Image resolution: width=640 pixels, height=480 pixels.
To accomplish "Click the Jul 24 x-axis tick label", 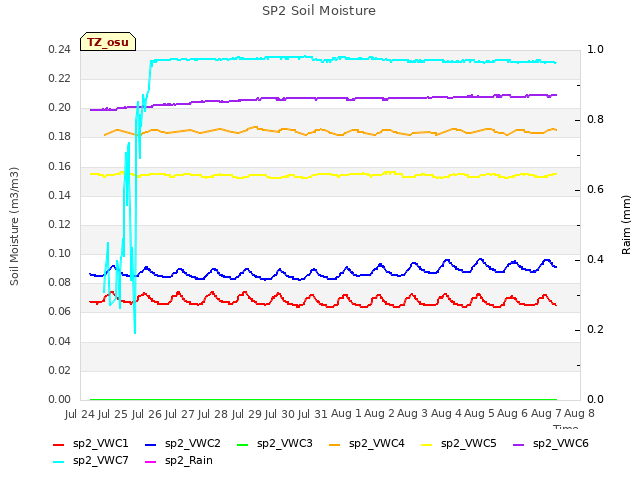I will 81,414.
